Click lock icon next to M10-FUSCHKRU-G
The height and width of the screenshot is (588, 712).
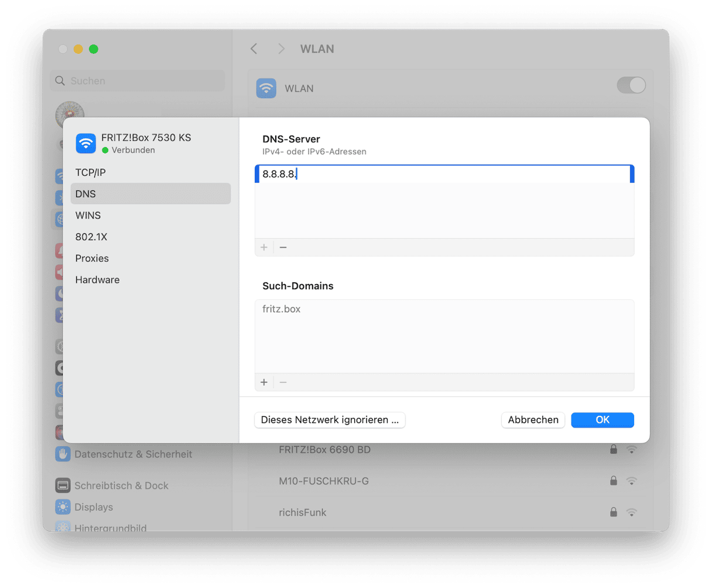614,480
